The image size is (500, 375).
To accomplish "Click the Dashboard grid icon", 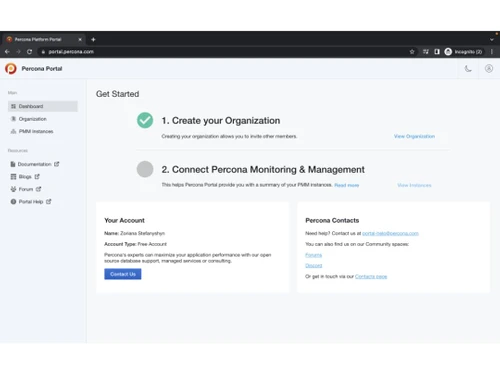I will pos(13,106).
